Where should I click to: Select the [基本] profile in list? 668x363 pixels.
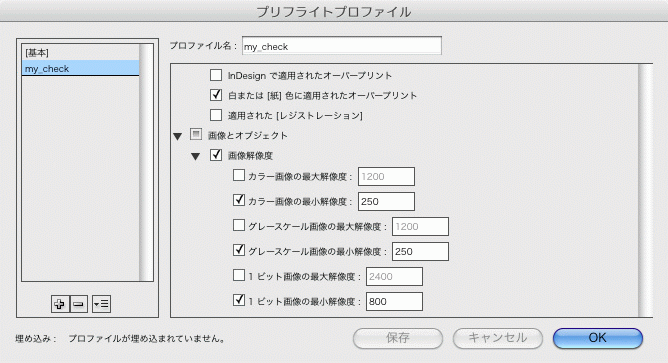tap(81, 53)
